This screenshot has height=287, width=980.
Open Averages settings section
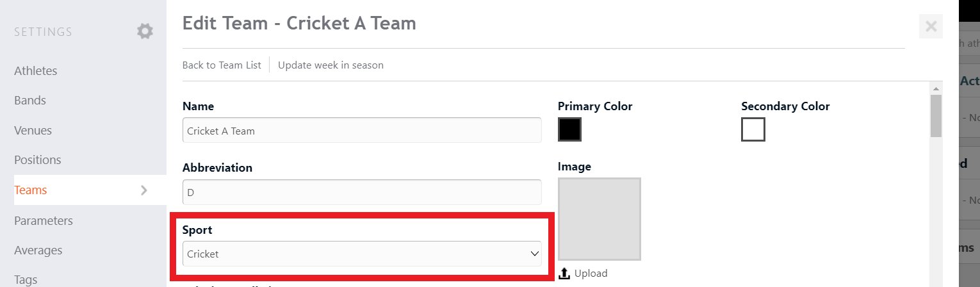pyautogui.click(x=38, y=250)
